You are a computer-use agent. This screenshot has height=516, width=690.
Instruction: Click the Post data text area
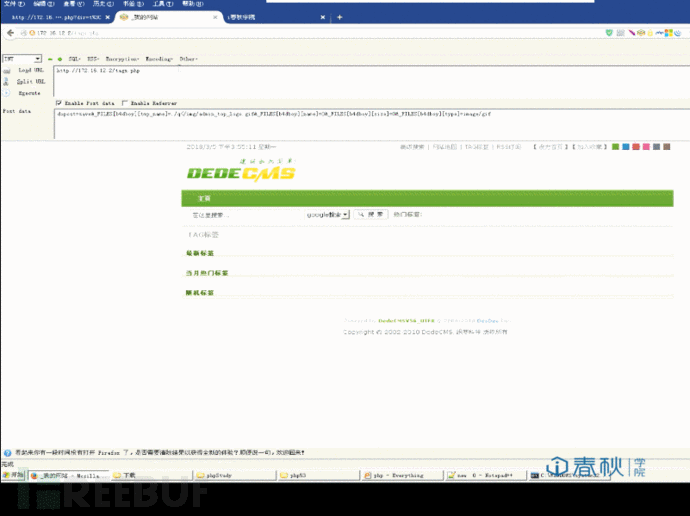(x=371, y=124)
